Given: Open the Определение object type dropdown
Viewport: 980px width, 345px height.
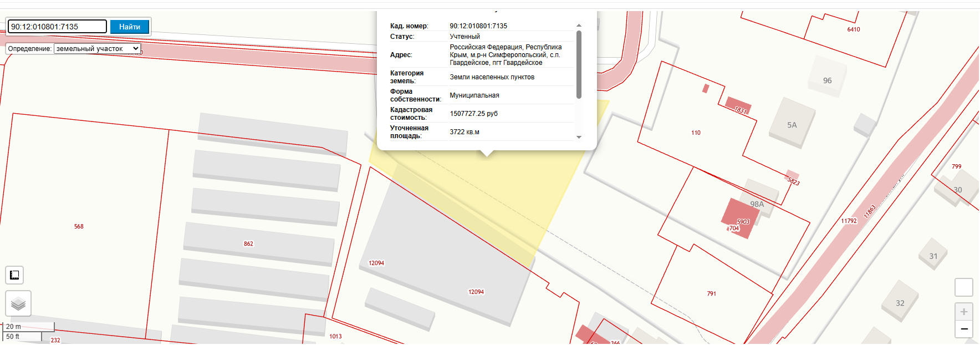Looking at the screenshot, I should pyautogui.click(x=98, y=49).
